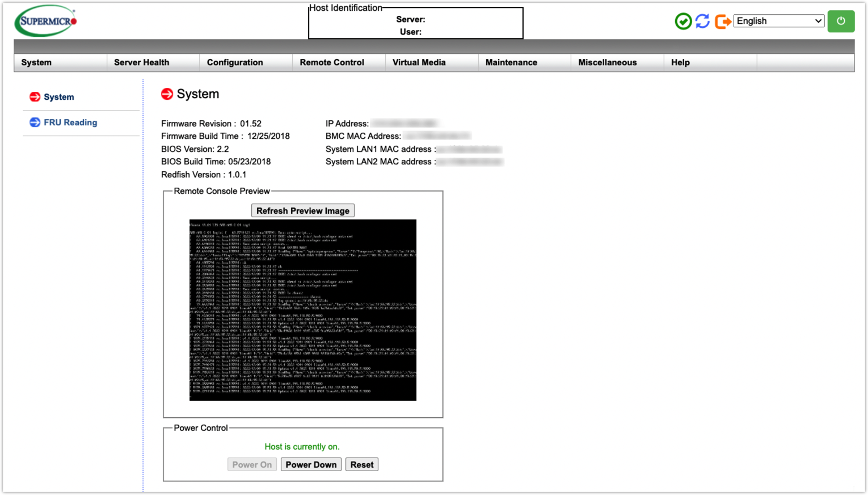Click the red icon next to System heading
The width and height of the screenshot is (868, 495).
[167, 94]
